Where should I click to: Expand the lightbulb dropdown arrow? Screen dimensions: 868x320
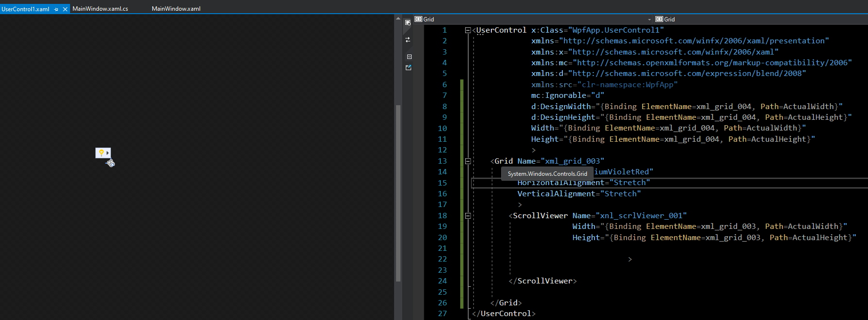point(108,153)
